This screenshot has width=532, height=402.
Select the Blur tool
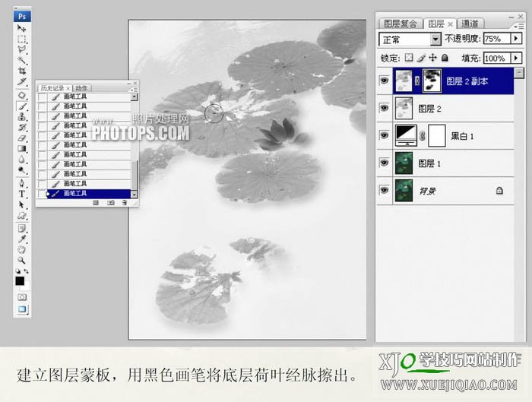click(22, 159)
